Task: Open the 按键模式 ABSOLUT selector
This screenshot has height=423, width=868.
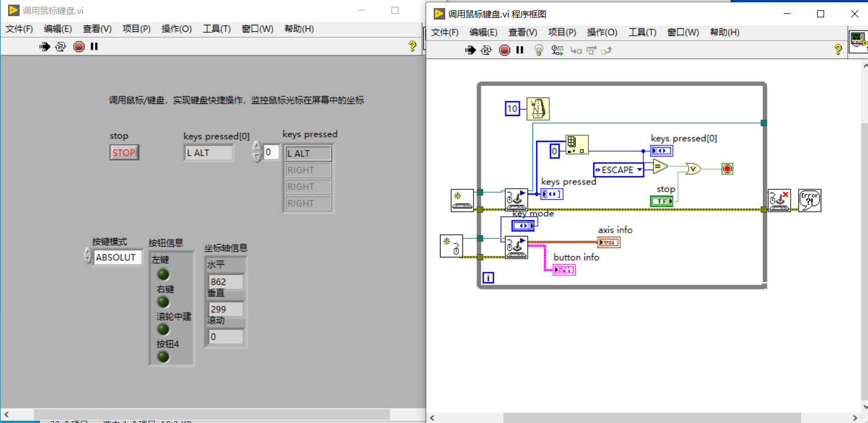Action: pyautogui.click(x=117, y=257)
